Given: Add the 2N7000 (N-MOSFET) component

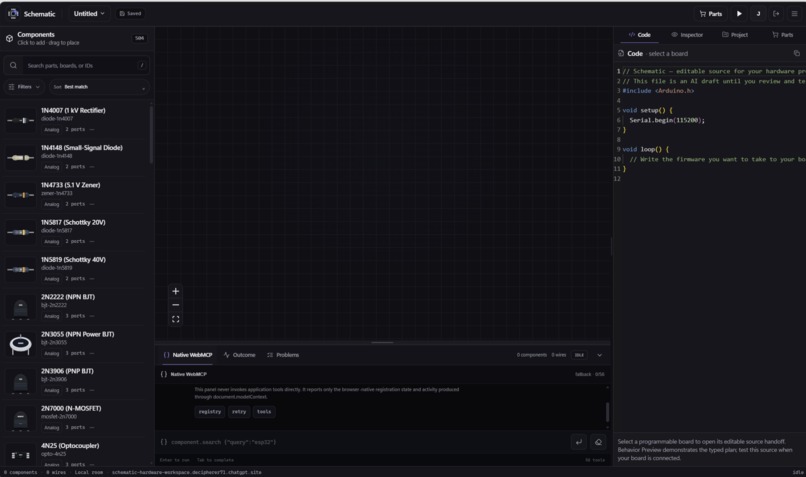Looking at the screenshot, I should 77,418.
